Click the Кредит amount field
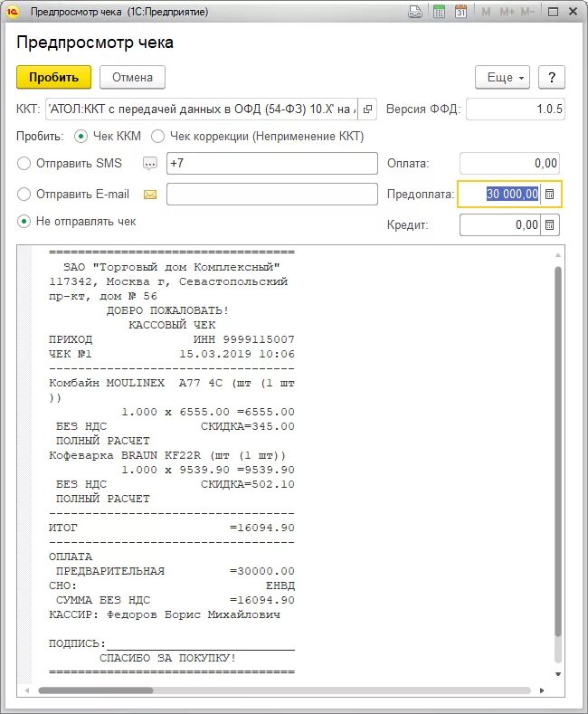 pos(500,225)
